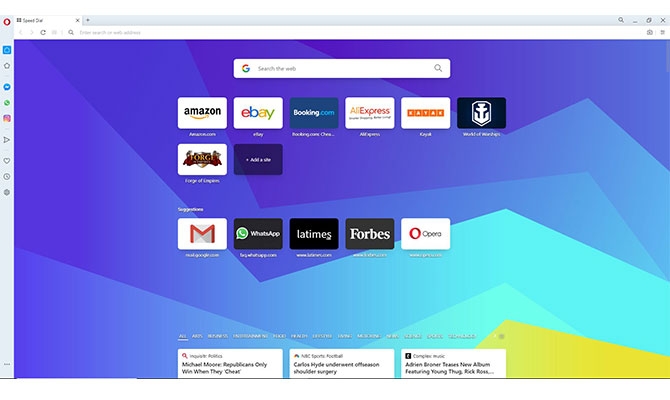
Task: Open the Opera main menu logo
Action: pyautogui.click(x=7, y=21)
